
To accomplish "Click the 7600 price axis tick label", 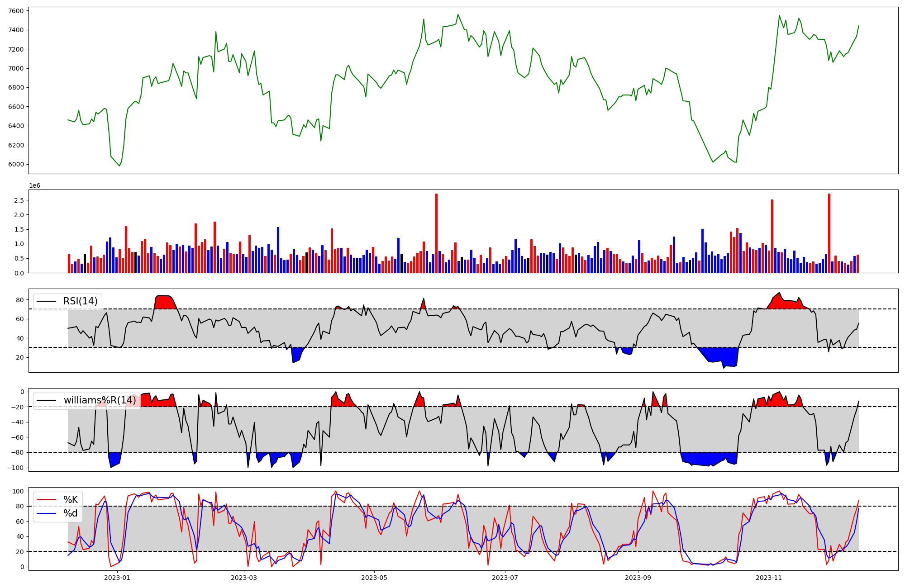I will coord(16,11).
